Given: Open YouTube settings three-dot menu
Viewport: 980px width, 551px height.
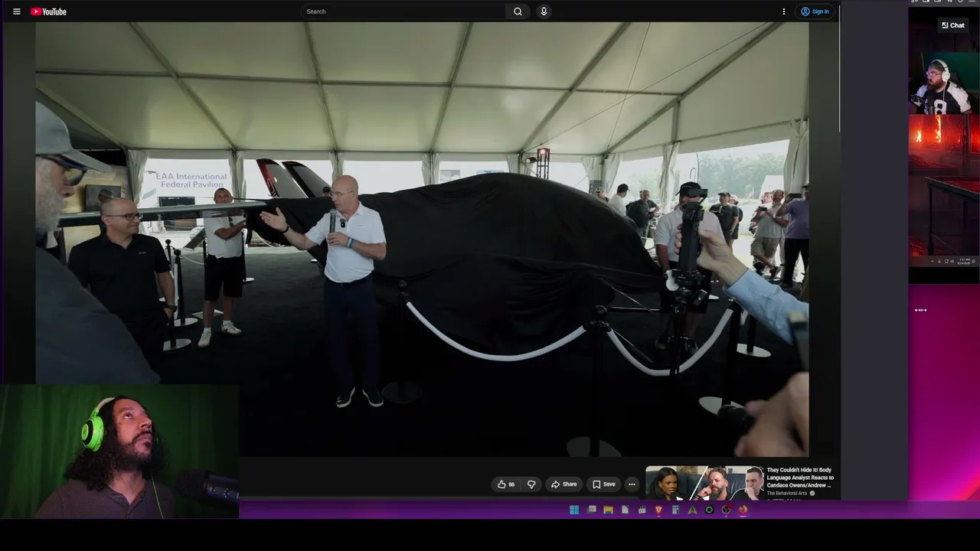Looking at the screenshot, I should coord(783,11).
